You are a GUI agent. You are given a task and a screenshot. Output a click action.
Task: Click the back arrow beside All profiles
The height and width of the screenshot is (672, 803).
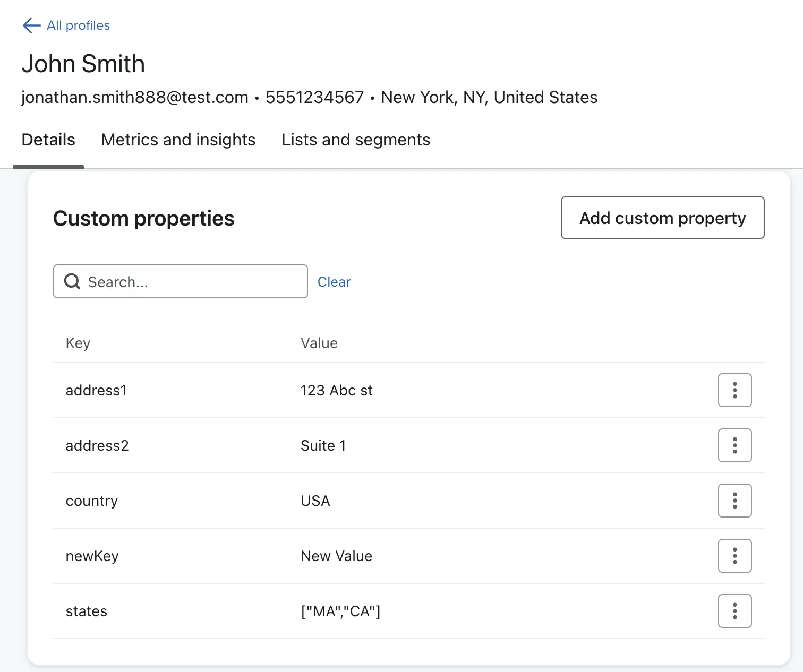[x=31, y=25]
